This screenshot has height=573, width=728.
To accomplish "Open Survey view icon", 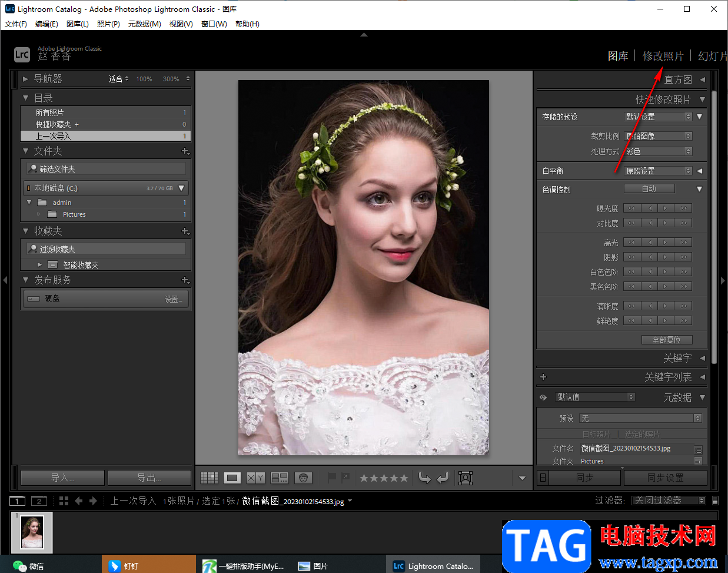I will (279, 478).
